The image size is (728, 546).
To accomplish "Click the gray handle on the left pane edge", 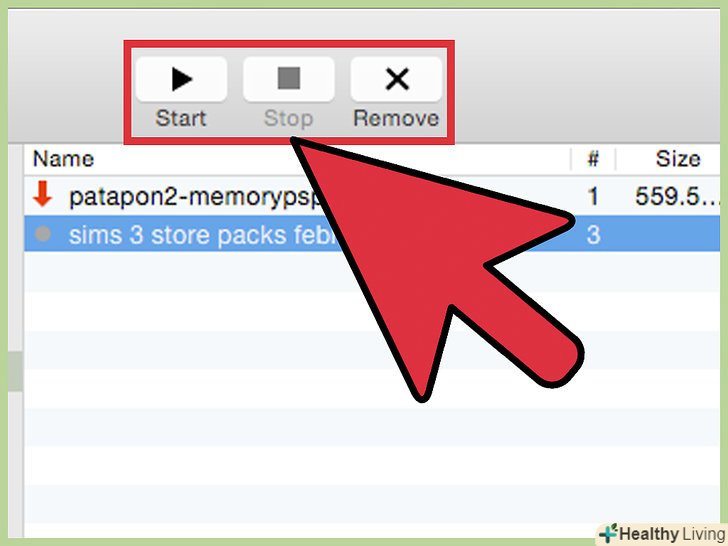I will [15, 371].
